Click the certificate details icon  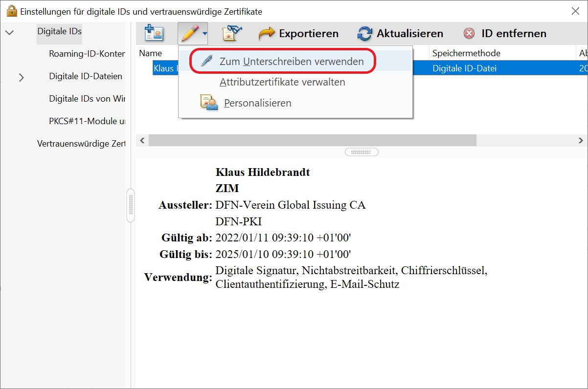point(232,33)
